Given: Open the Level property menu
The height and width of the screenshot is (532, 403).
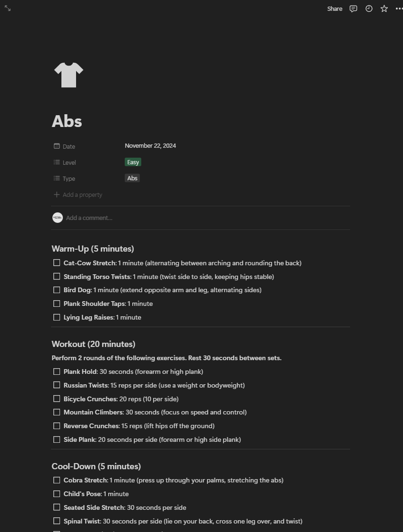Looking at the screenshot, I should point(69,162).
